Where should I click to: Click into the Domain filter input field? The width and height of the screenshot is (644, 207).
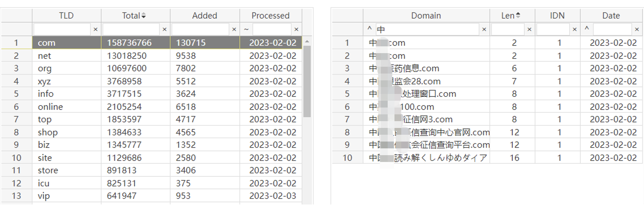point(427,30)
